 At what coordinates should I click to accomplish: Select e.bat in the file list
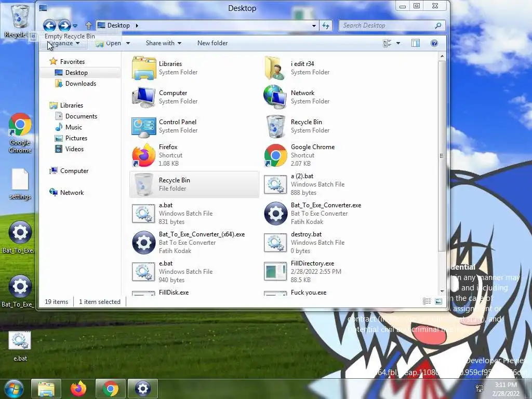pyautogui.click(x=194, y=271)
